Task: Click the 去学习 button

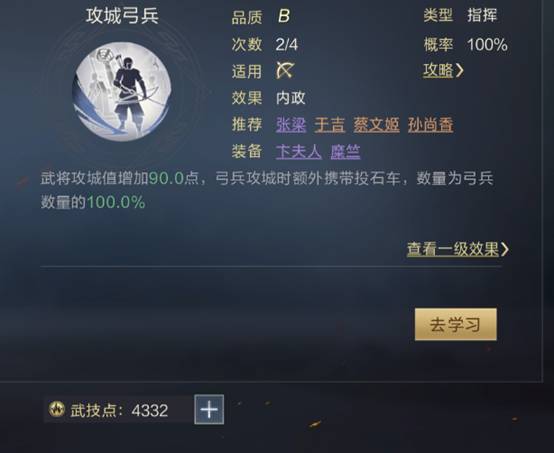Action: [455, 324]
